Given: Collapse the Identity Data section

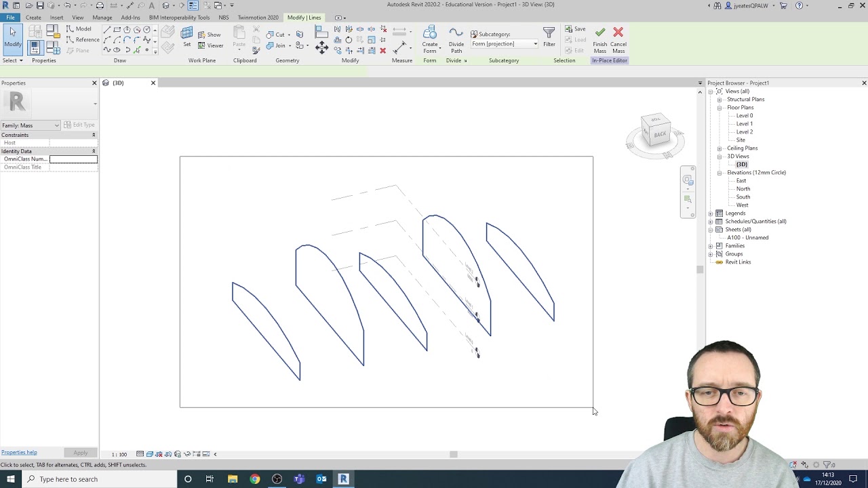Looking at the screenshot, I should 94,151.
